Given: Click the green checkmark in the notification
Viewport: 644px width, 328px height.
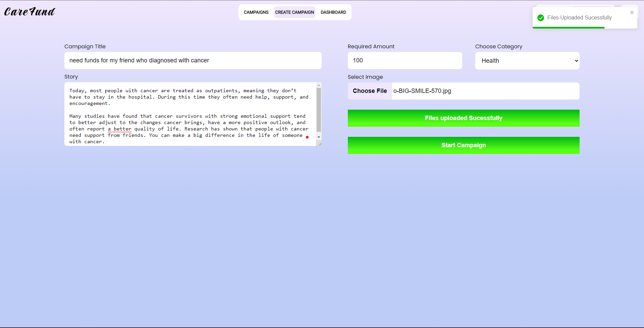Looking at the screenshot, I should tap(540, 18).
